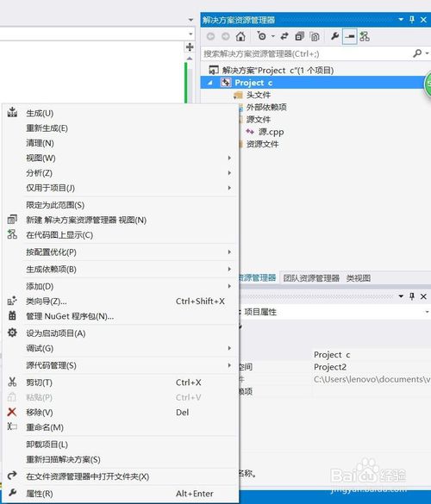431x504 pixels.
Task: Click the search magnifier icon
Action: point(417,53)
